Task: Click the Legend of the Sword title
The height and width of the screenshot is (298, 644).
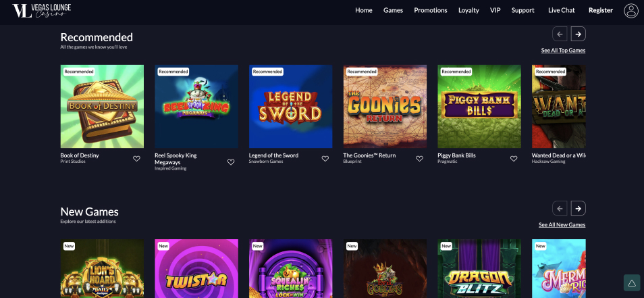Action: click(x=273, y=155)
